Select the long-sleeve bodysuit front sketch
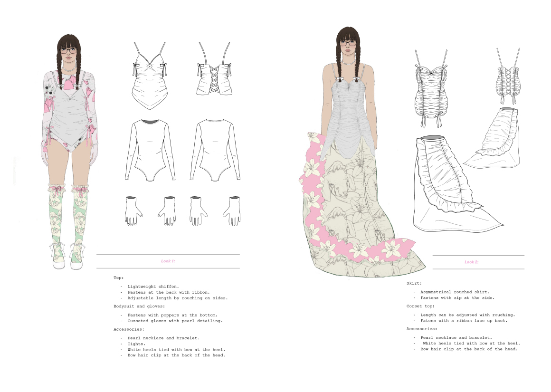The height and width of the screenshot is (392, 551). coord(150,151)
